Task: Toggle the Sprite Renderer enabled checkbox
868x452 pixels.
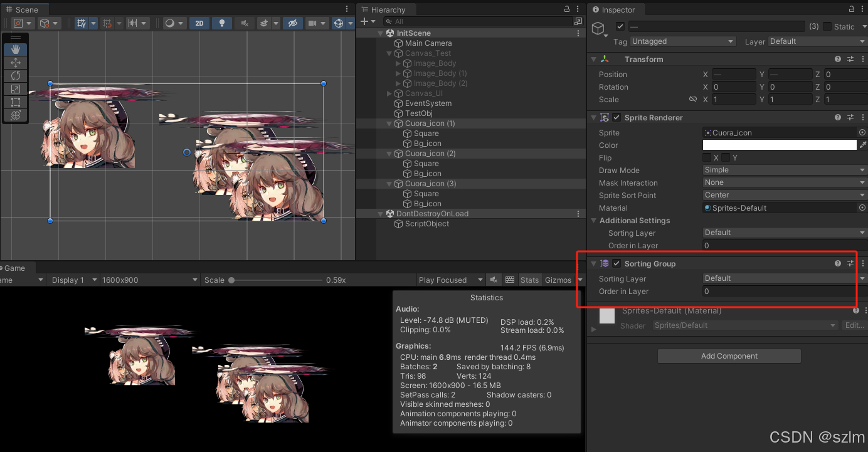Action: click(x=617, y=117)
